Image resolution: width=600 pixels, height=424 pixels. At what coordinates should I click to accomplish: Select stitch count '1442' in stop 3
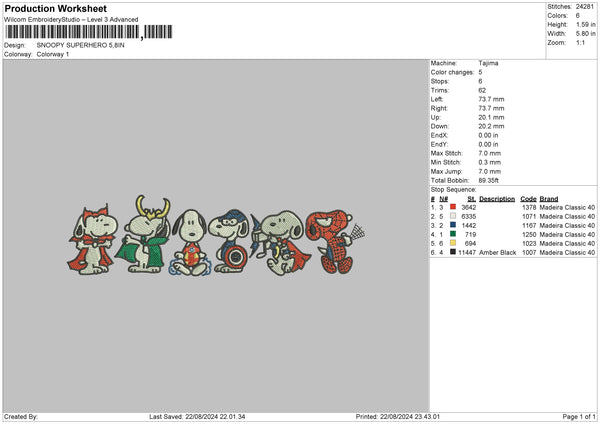pyautogui.click(x=469, y=225)
